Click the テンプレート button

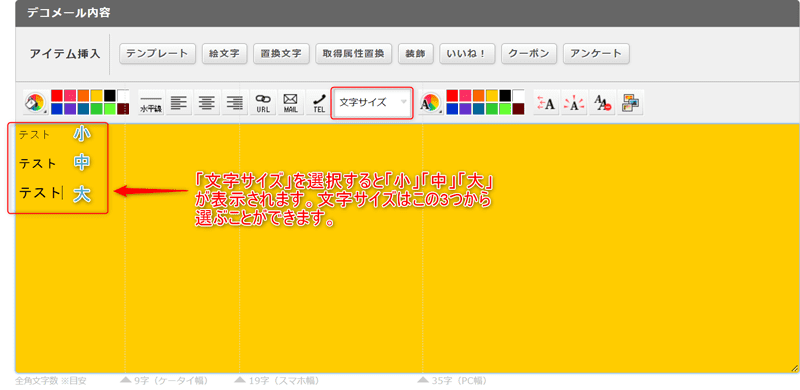click(x=157, y=54)
